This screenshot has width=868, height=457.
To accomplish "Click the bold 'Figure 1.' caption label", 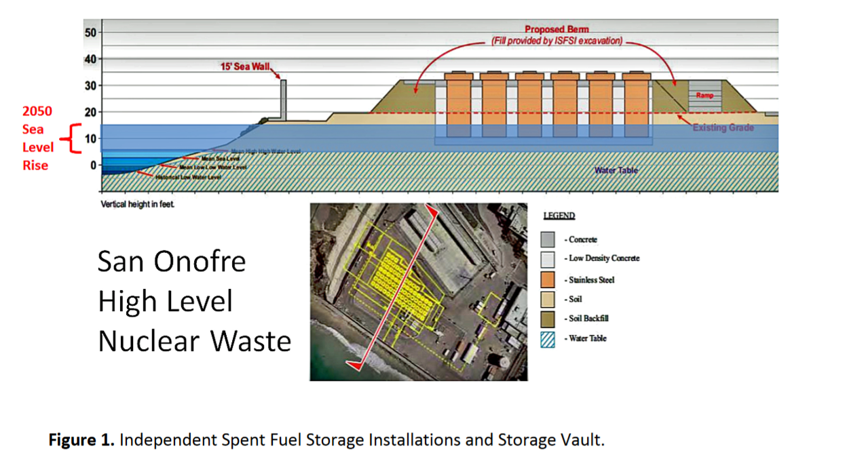I will click(81, 440).
